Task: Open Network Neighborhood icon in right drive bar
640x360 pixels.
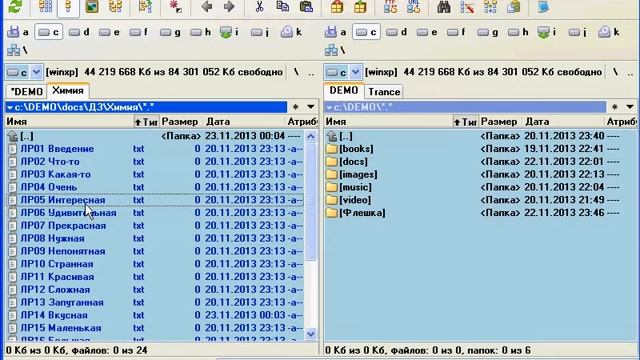Action: pyautogui.click(x=334, y=50)
